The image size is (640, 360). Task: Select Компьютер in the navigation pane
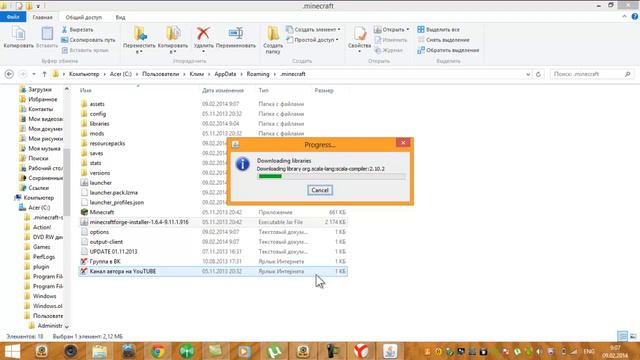tap(38, 198)
